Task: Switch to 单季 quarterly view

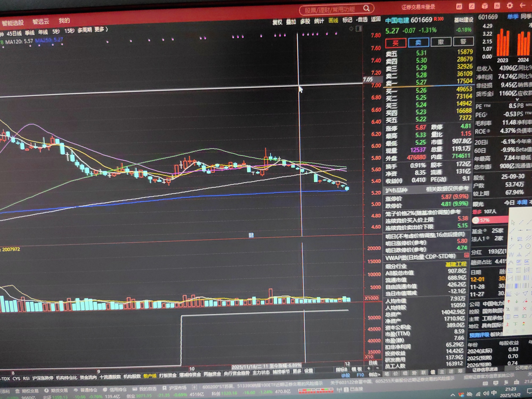Action: coord(512,17)
